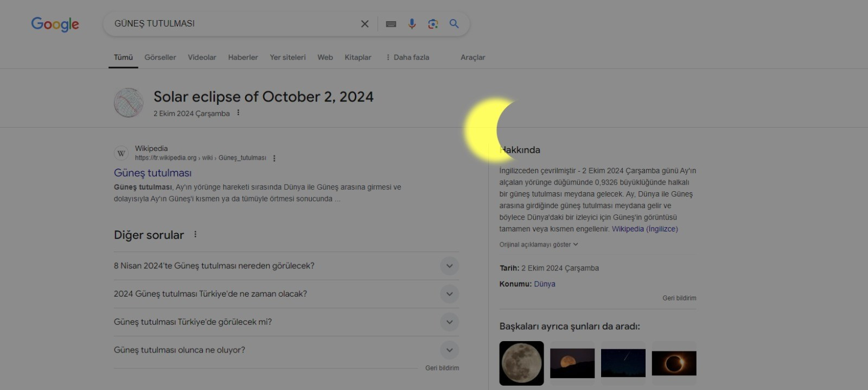
Task: Open the Kitaplar tab
Action: [x=358, y=57]
